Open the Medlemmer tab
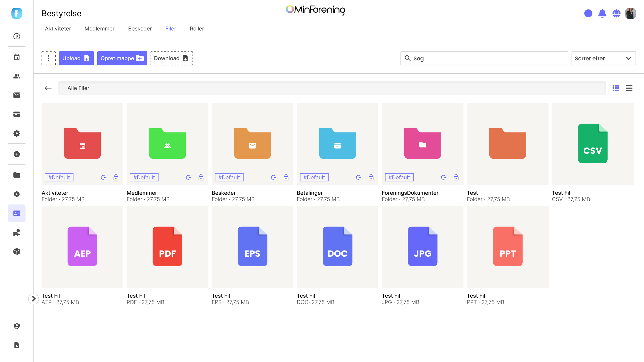 click(x=99, y=29)
